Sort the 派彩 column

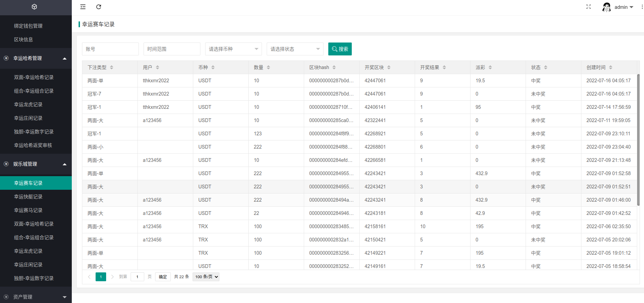[490, 67]
